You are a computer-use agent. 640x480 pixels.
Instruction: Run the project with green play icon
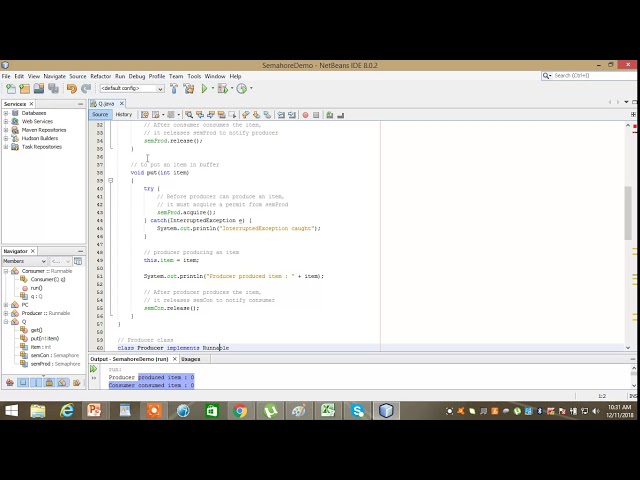[x=204, y=89]
